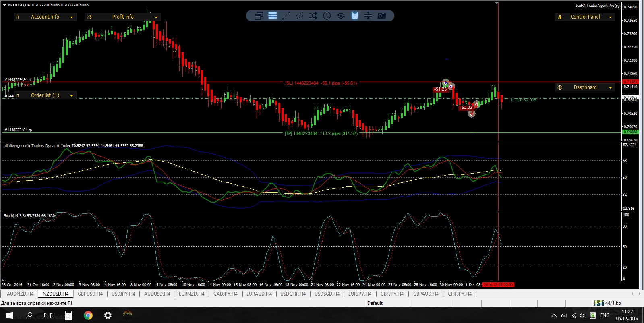644x323 pixels.
Task: Open the Wi-Fi network tray icon
Action: (574, 315)
